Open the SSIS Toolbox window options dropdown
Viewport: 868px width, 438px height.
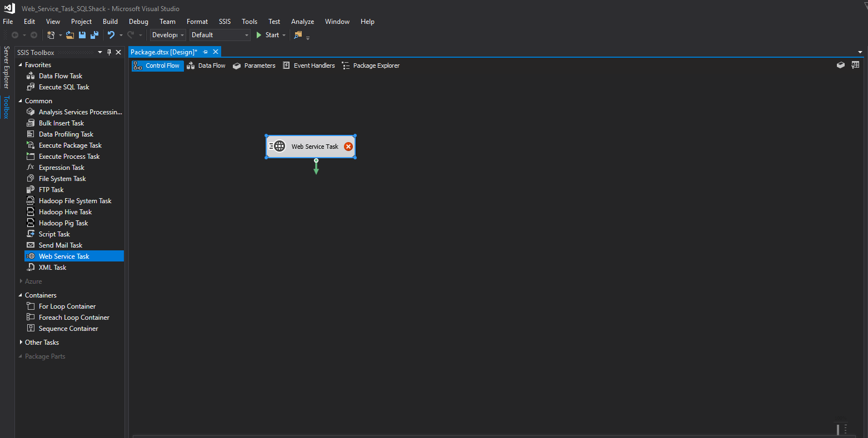(x=100, y=52)
